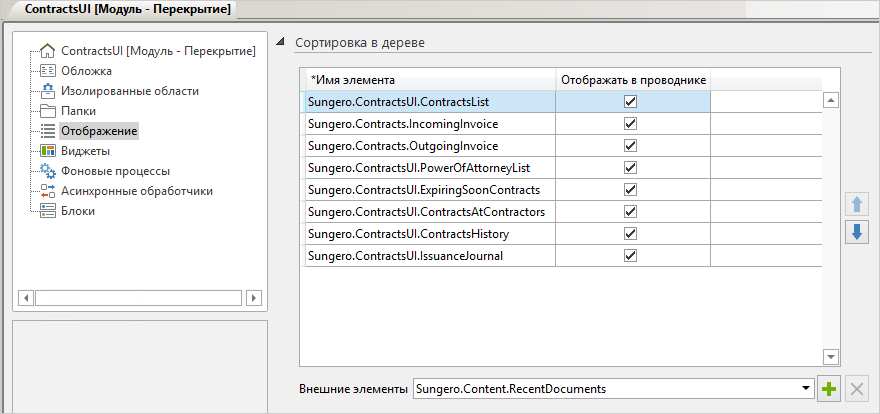Switch to the ContractsUI module tab

pyautogui.click(x=120, y=11)
